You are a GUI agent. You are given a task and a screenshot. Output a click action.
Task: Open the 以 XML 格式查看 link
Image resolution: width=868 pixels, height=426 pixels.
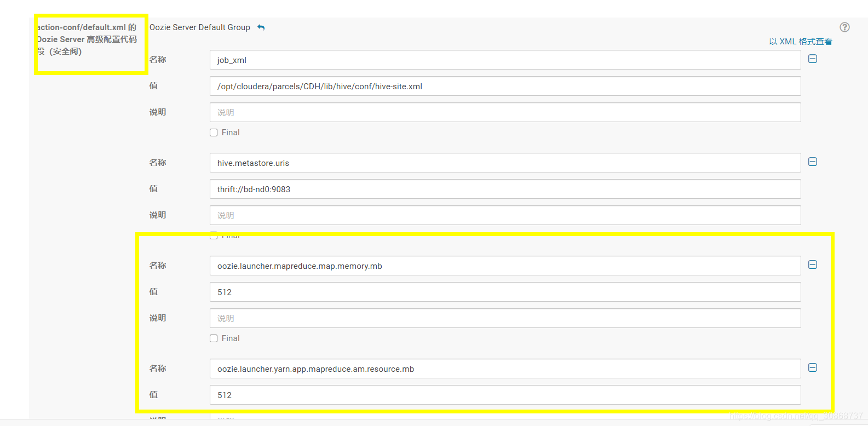800,42
